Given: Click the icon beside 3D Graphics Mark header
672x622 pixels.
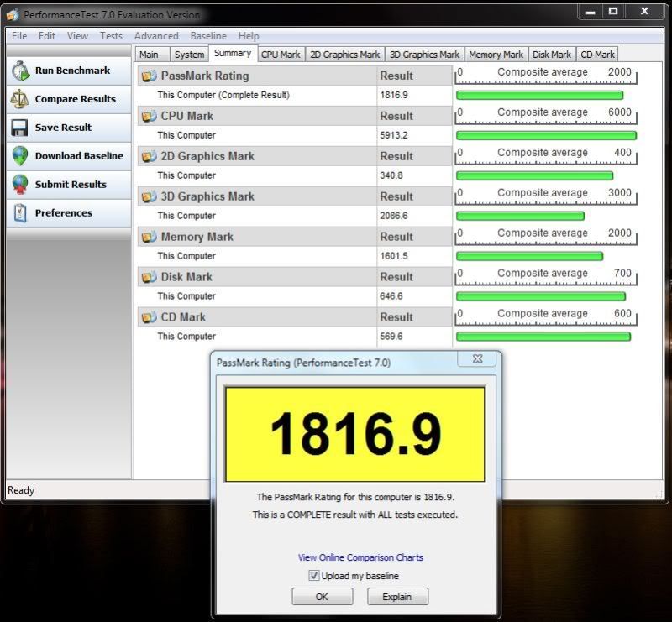Looking at the screenshot, I should pyautogui.click(x=150, y=197).
